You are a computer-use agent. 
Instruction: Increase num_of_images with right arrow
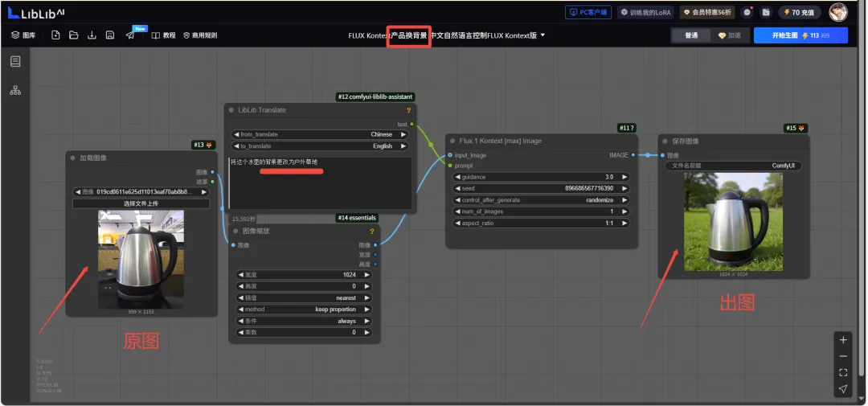624,211
